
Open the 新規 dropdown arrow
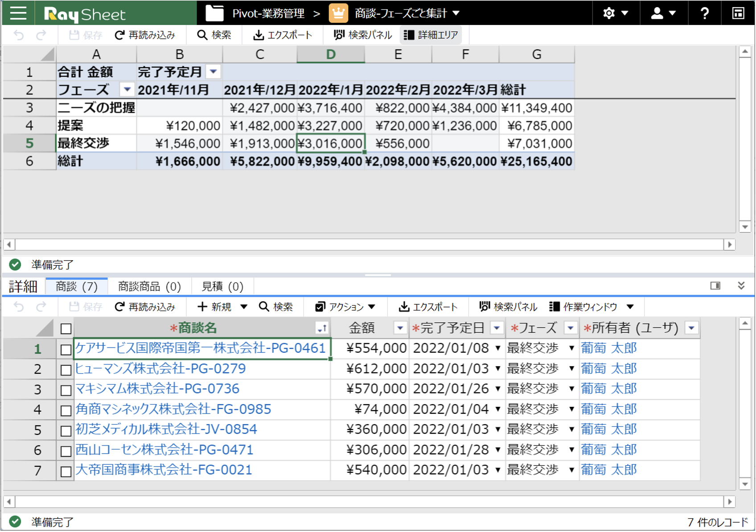(x=244, y=307)
